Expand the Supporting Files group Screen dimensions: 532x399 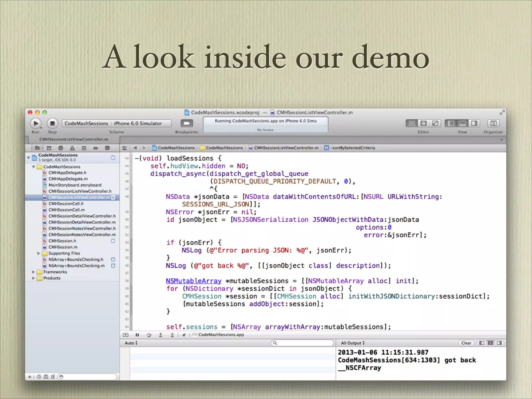click(38, 253)
